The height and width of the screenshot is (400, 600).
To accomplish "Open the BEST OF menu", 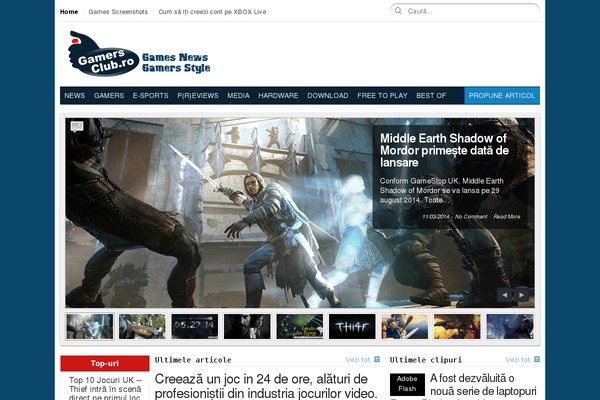I will [431, 96].
